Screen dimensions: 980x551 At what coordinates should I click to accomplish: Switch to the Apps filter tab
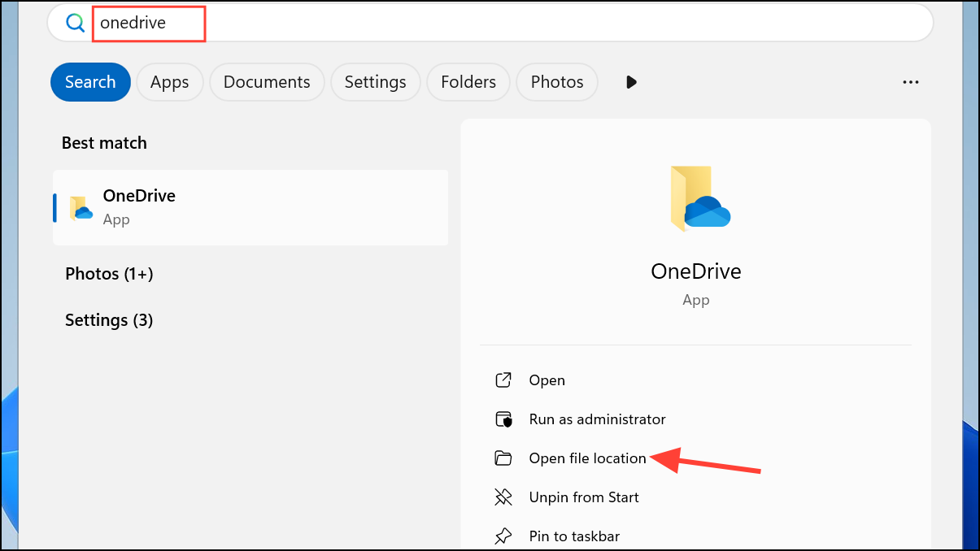[169, 81]
